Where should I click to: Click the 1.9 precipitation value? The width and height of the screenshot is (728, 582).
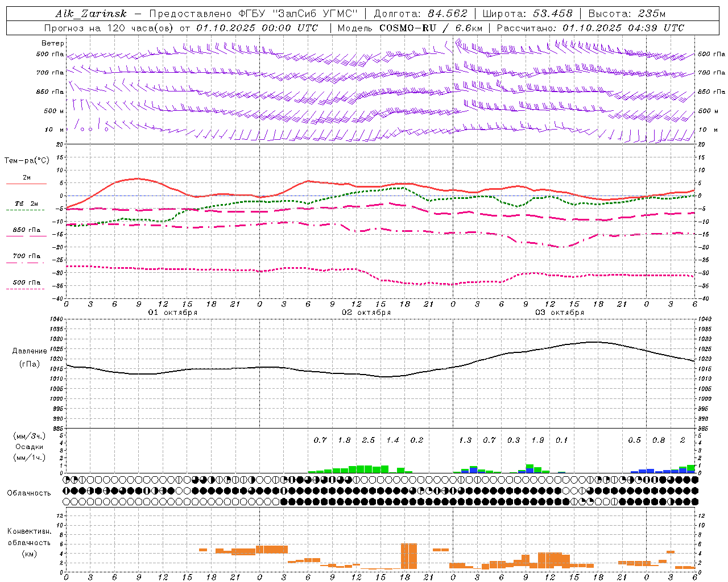click(x=537, y=440)
